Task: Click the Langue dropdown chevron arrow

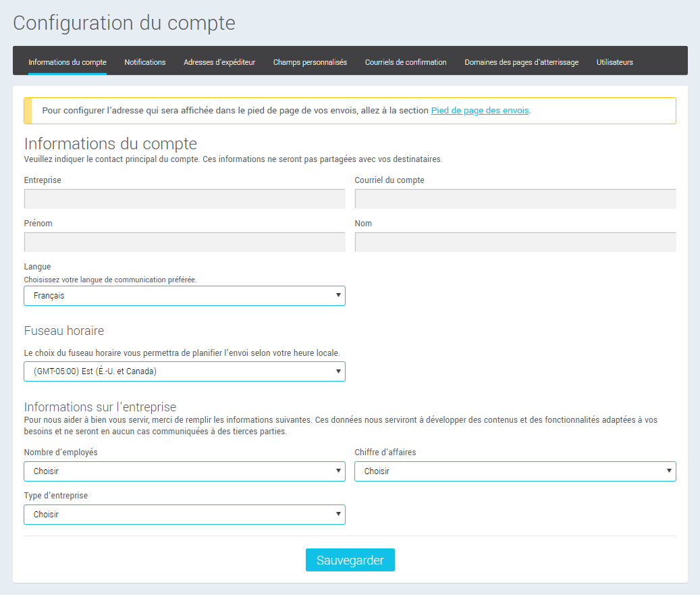Action: pyautogui.click(x=337, y=295)
